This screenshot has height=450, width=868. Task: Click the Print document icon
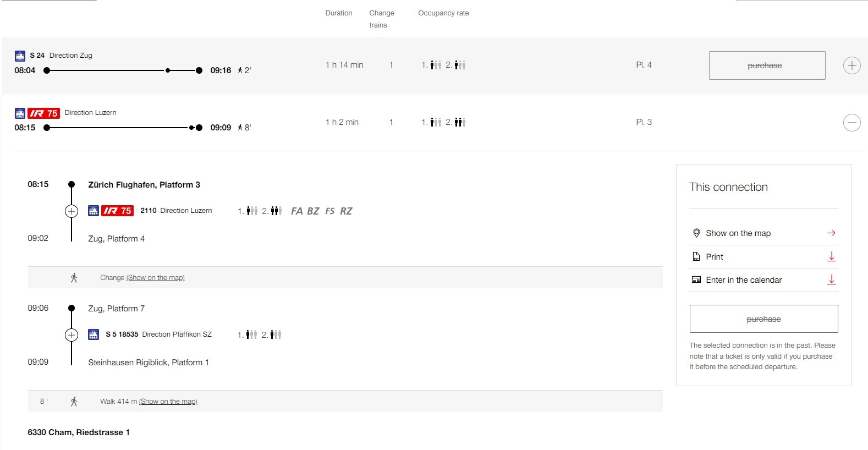click(x=696, y=257)
